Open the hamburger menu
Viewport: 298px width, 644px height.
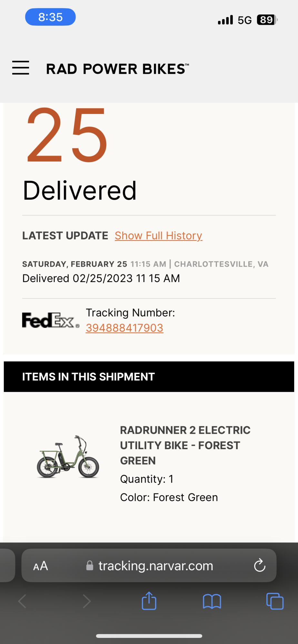(x=21, y=68)
